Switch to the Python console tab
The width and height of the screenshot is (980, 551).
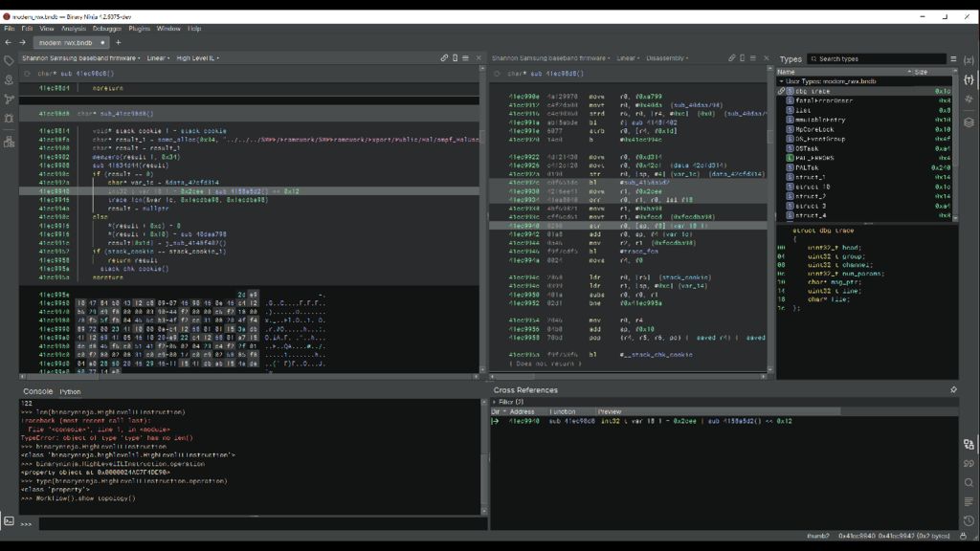[70, 391]
